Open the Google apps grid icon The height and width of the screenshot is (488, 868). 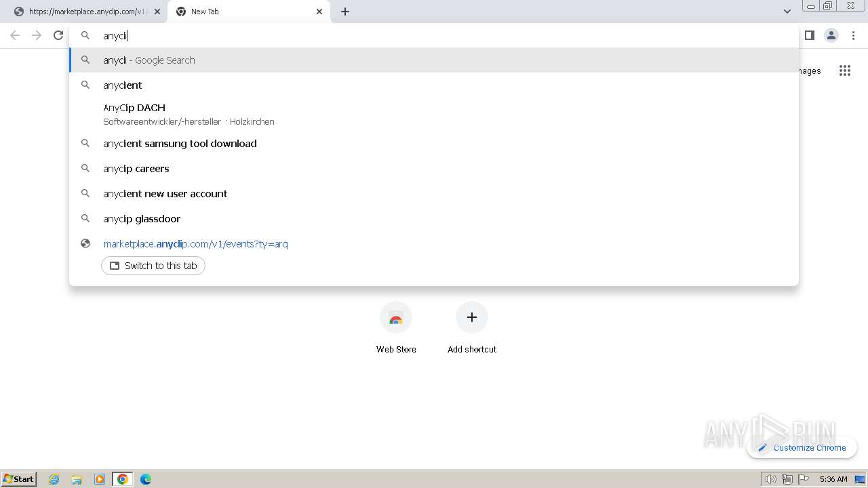click(844, 70)
